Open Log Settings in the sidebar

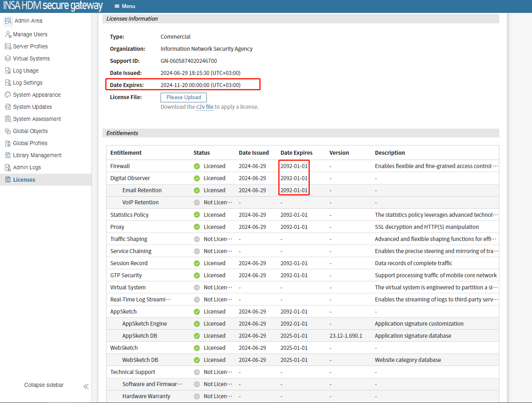pyautogui.click(x=27, y=83)
